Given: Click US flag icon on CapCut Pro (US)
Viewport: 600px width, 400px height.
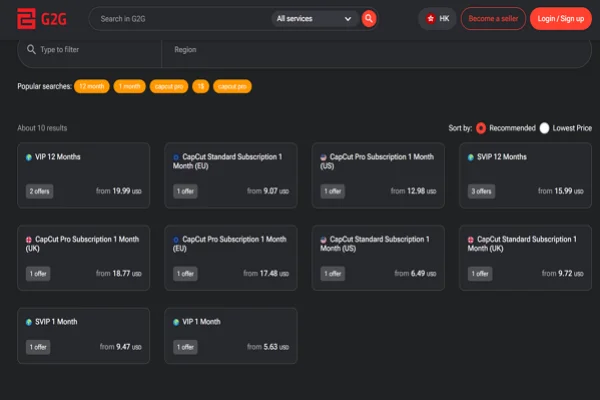Looking at the screenshot, I should [x=323, y=157].
